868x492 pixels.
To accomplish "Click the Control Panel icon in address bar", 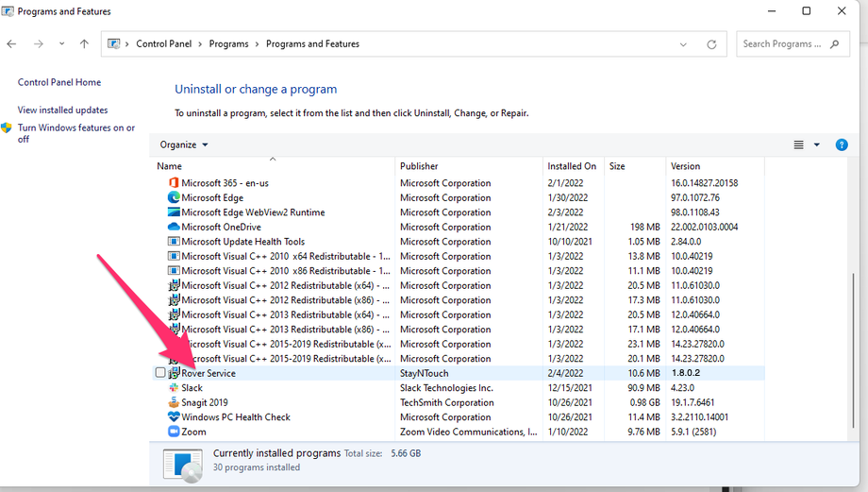I will pyautogui.click(x=113, y=43).
